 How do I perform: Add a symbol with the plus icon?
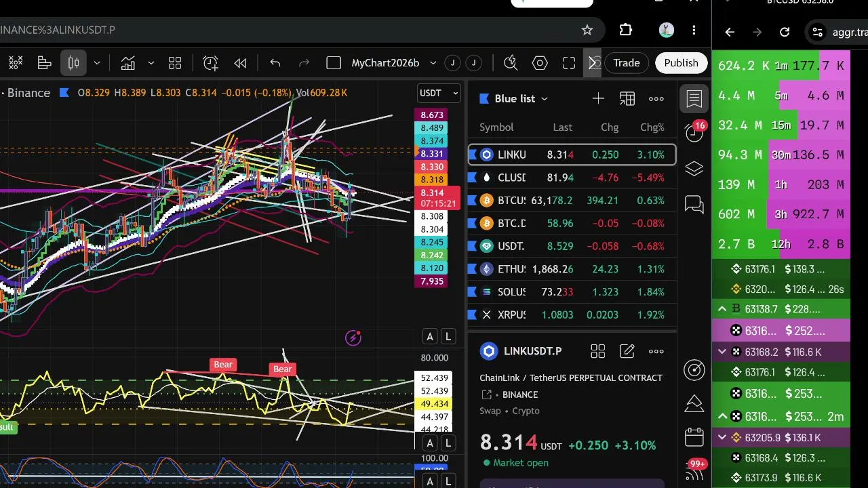click(x=598, y=99)
